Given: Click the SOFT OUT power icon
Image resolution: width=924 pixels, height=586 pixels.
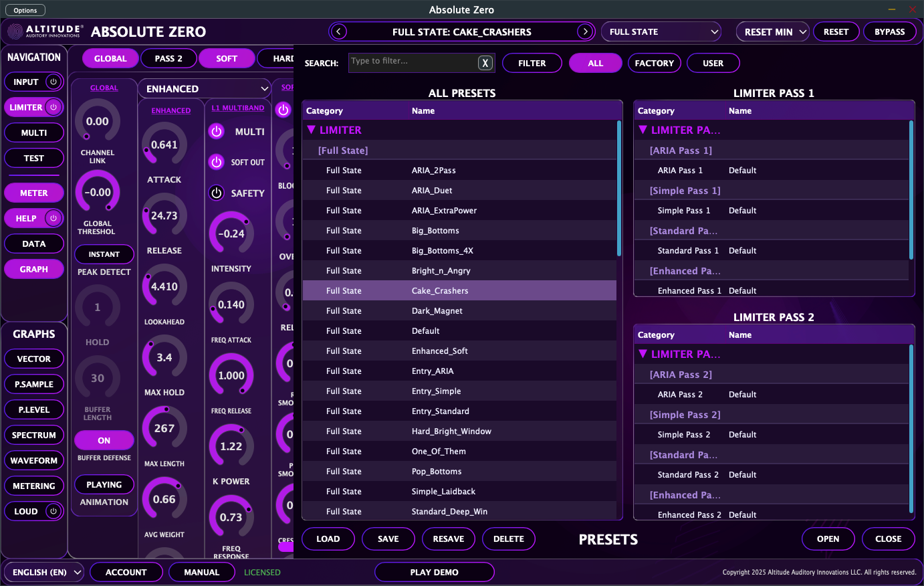Looking at the screenshot, I should [x=217, y=162].
